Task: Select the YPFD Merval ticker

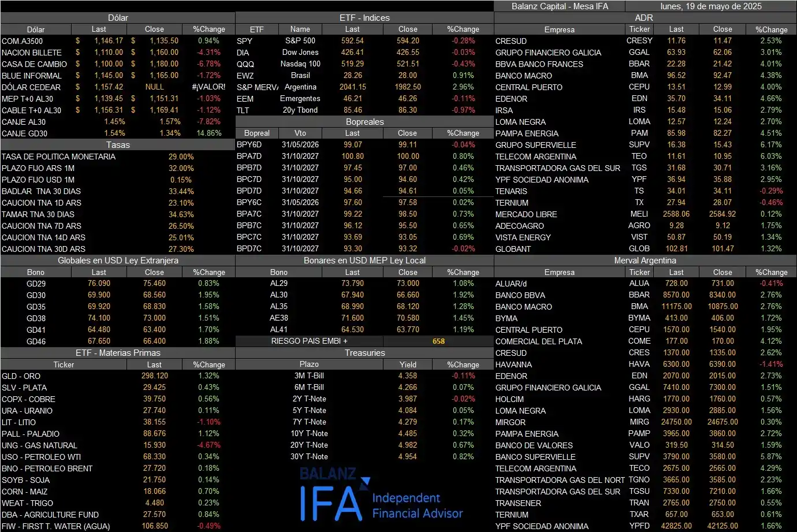Action: 639,526
